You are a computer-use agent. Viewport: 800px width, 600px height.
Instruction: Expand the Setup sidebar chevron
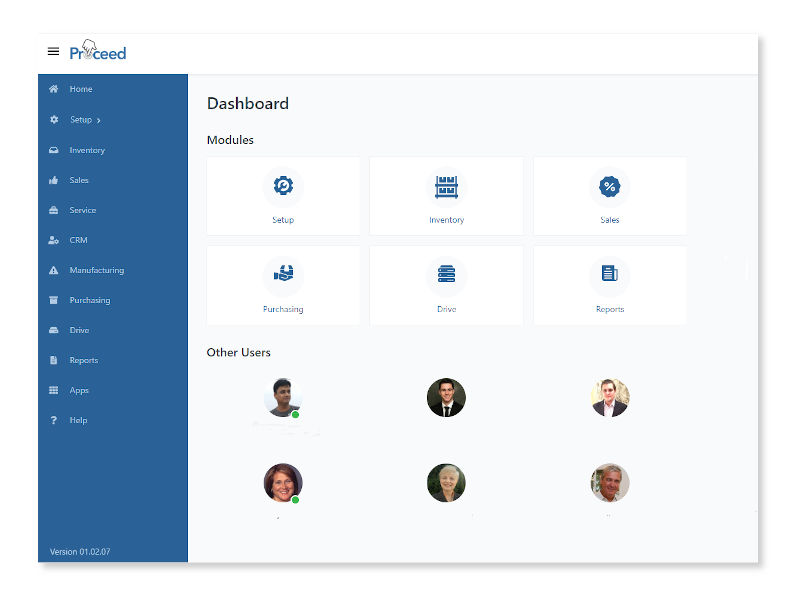[x=98, y=120]
